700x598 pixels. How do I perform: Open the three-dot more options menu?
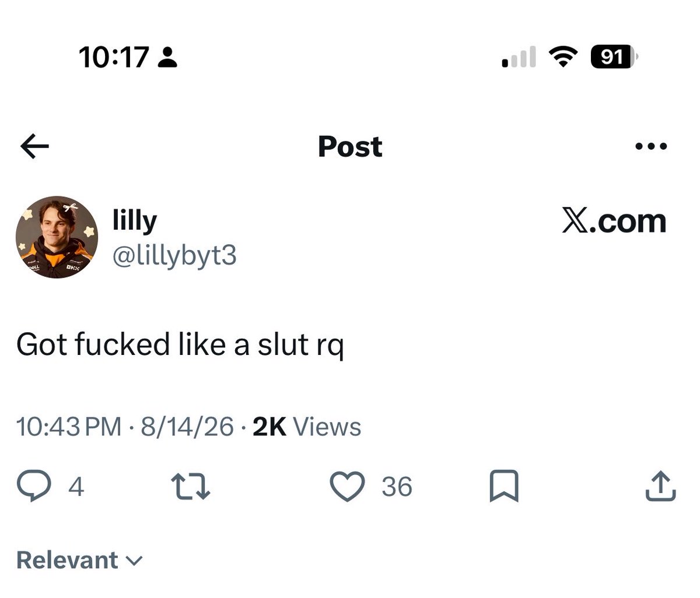(x=651, y=147)
